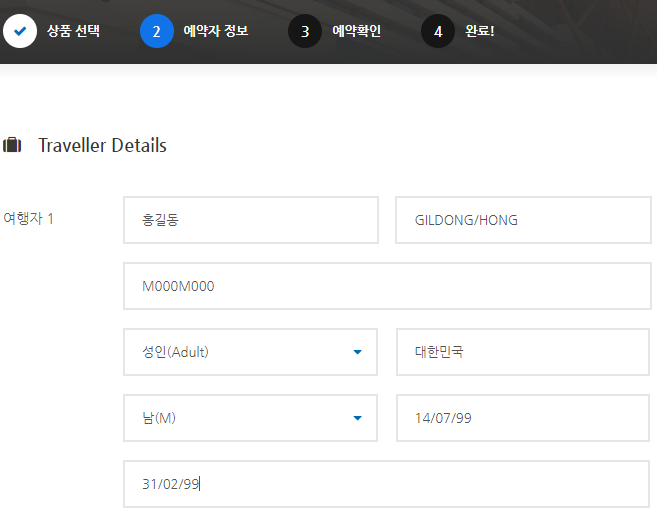Click the arrow on the 성인(Adult) dropdown
657x515 pixels.
357,352
